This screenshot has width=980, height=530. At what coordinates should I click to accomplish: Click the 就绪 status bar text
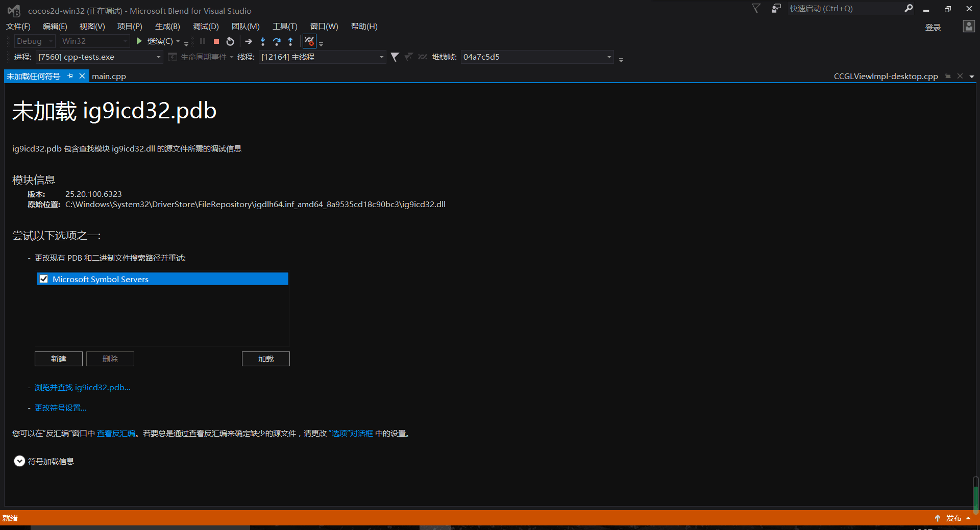pyautogui.click(x=10, y=518)
